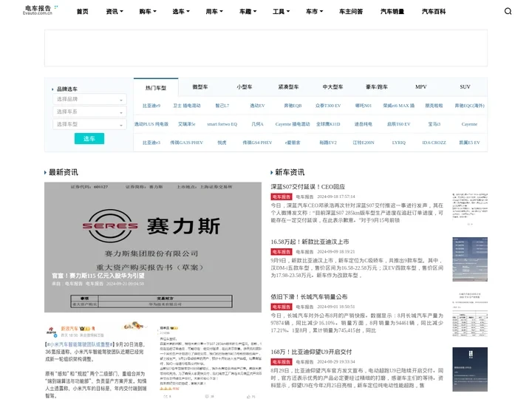
Task: Open 汽车百科 from the navigation
Action: [434, 12]
